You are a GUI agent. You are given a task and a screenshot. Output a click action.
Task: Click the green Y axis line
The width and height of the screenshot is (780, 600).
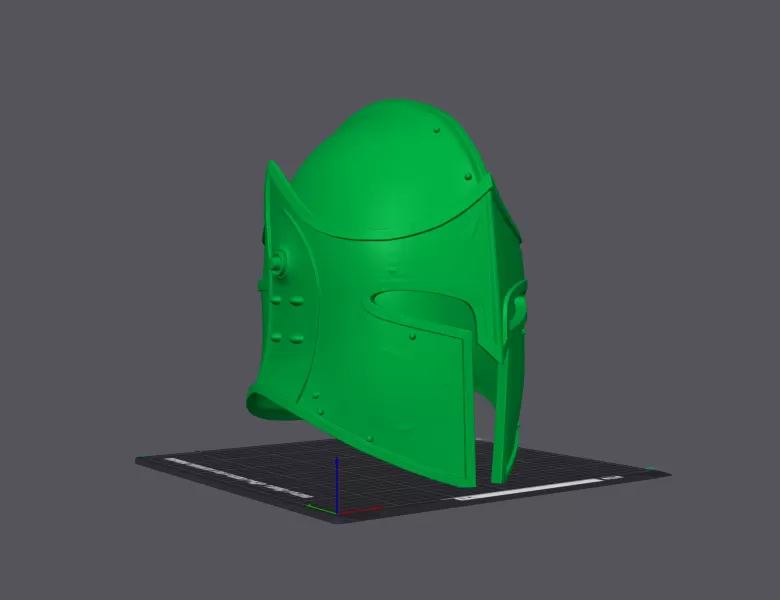(322, 507)
